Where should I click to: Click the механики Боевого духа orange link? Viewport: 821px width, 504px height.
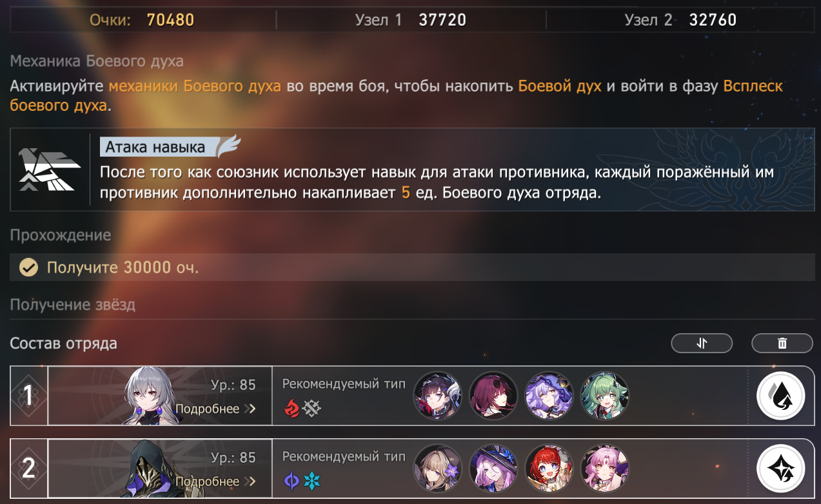coord(195,86)
